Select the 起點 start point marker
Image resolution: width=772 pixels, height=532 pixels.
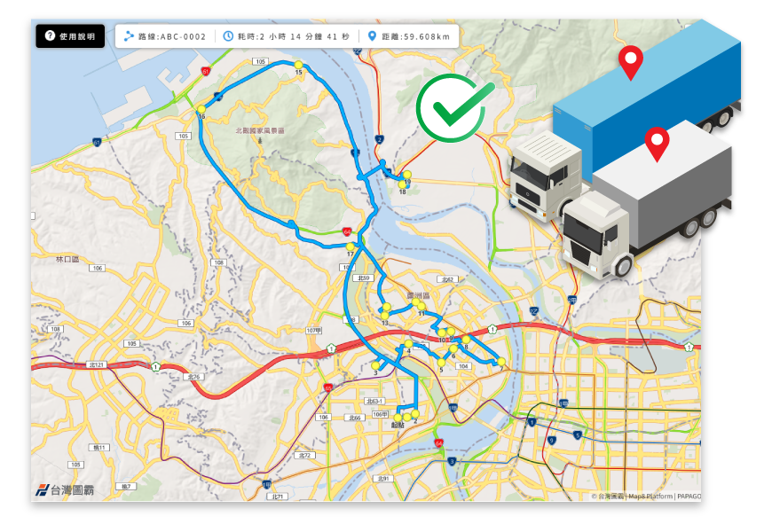pos(398,418)
